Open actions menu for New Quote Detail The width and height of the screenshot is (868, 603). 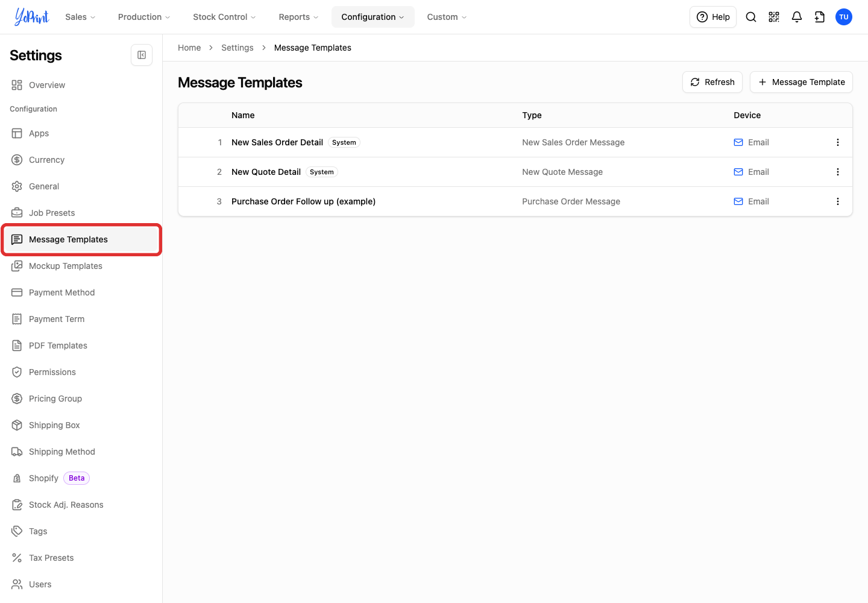838,172
